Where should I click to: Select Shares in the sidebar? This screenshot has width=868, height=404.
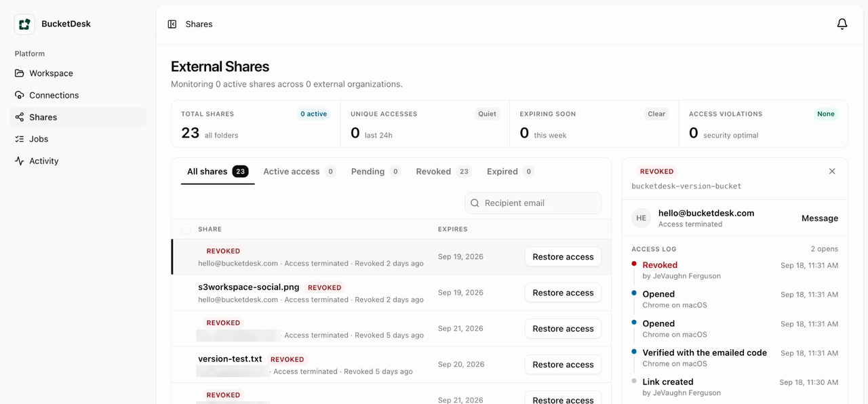[x=78, y=117]
